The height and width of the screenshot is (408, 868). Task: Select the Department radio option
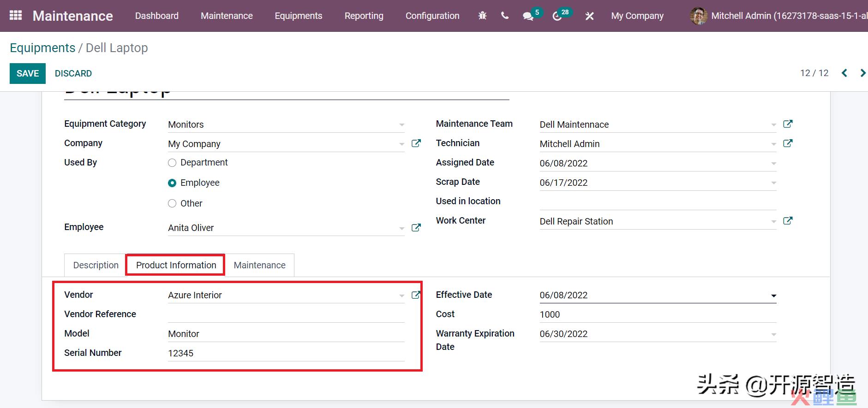[x=172, y=163]
